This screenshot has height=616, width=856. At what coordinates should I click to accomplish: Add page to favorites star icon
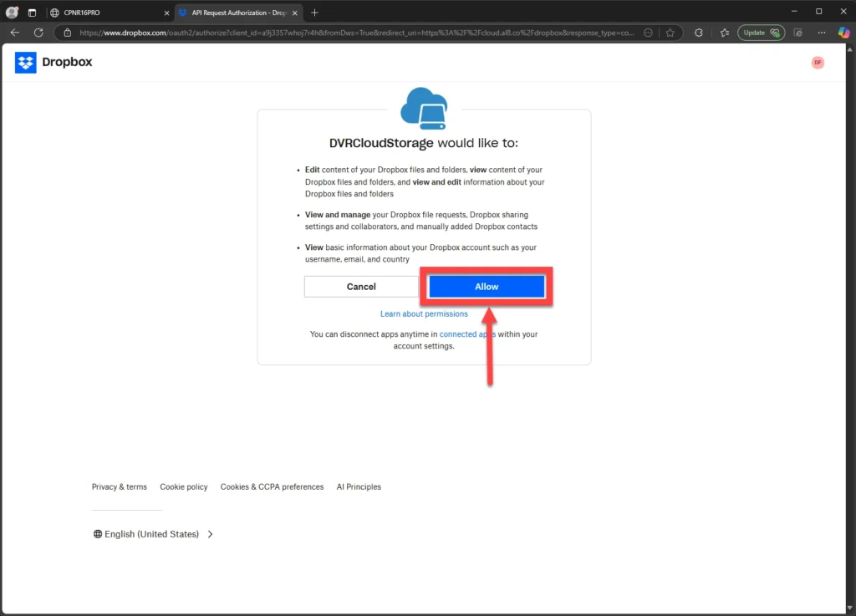pyautogui.click(x=670, y=33)
